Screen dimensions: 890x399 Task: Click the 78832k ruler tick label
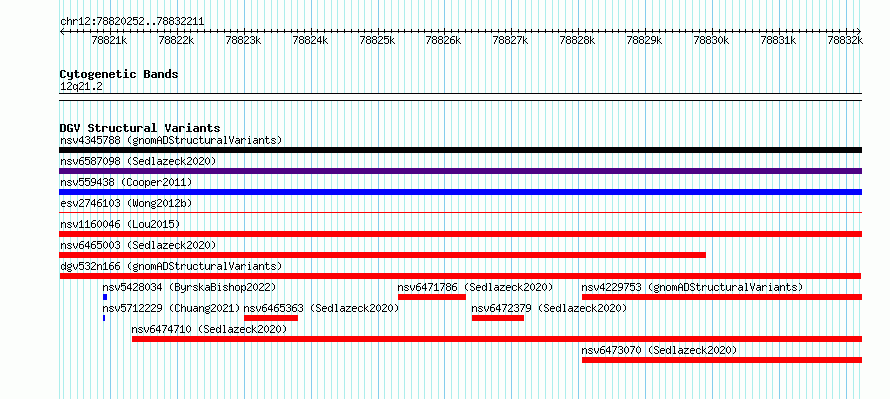click(x=845, y=40)
